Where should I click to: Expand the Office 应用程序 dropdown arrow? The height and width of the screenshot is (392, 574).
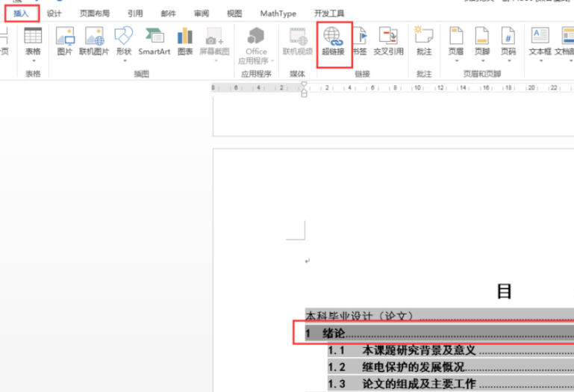click(x=272, y=60)
